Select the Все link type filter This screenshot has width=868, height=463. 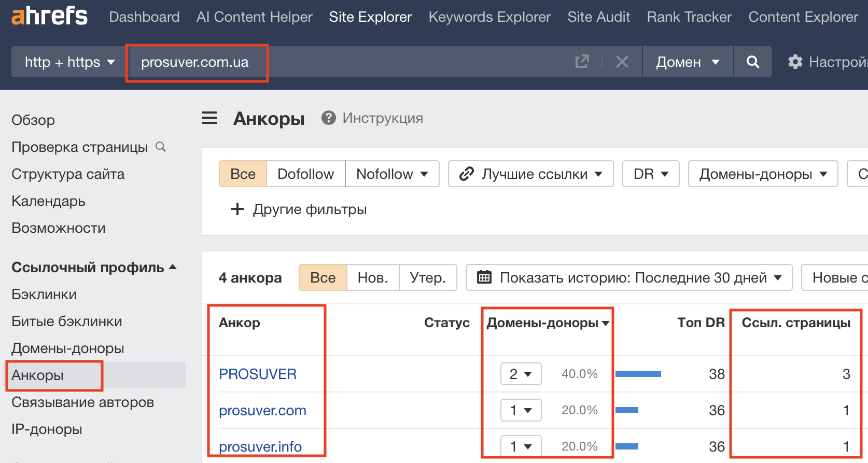coord(243,174)
